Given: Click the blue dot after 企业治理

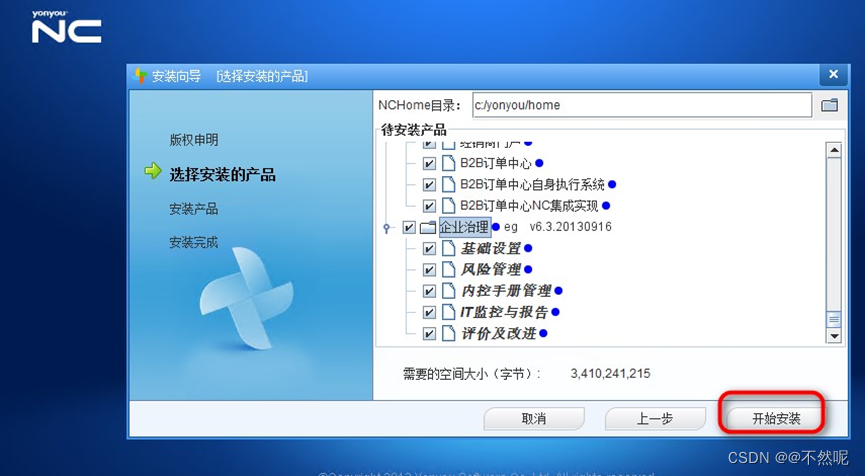Looking at the screenshot, I should [x=495, y=227].
